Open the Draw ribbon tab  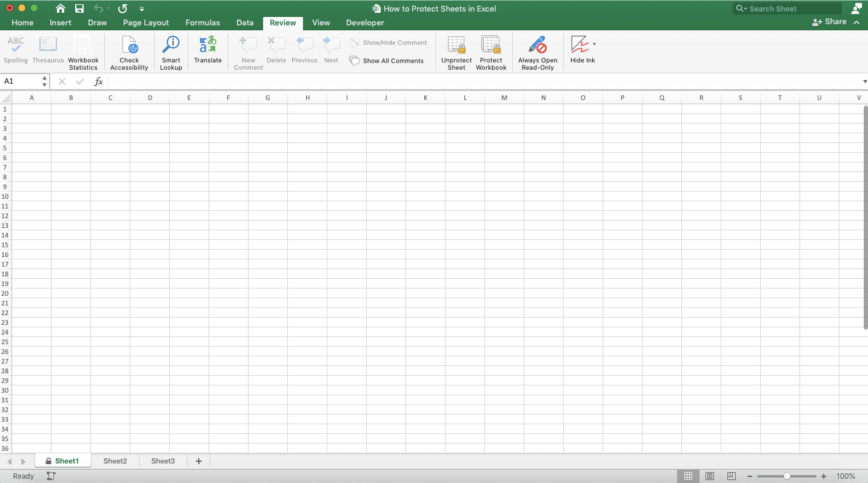tap(97, 23)
